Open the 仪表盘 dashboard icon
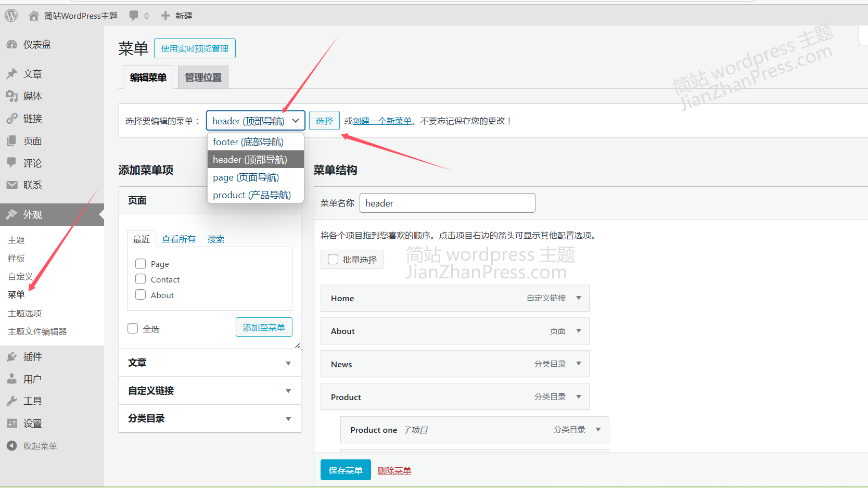Image resolution: width=868 pixels, height=488 pixels. point(12,45)
